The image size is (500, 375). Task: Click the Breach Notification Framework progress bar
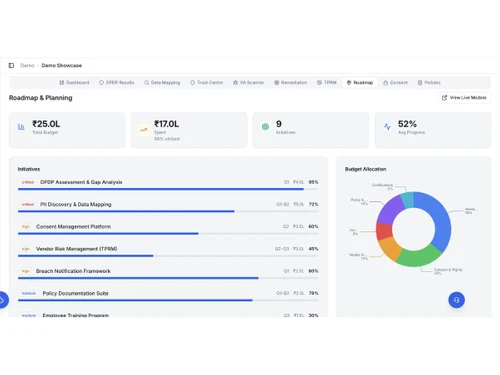click(x=168, y=278)
